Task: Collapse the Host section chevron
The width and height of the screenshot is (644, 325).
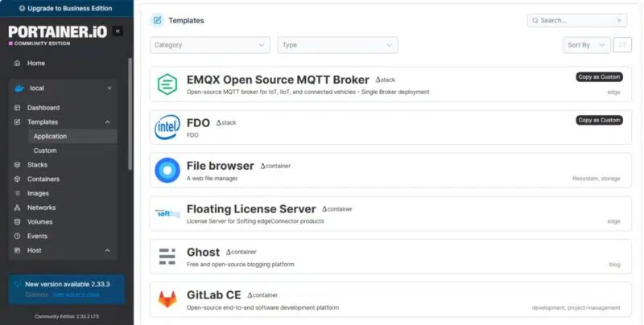Action: [108, 251]
